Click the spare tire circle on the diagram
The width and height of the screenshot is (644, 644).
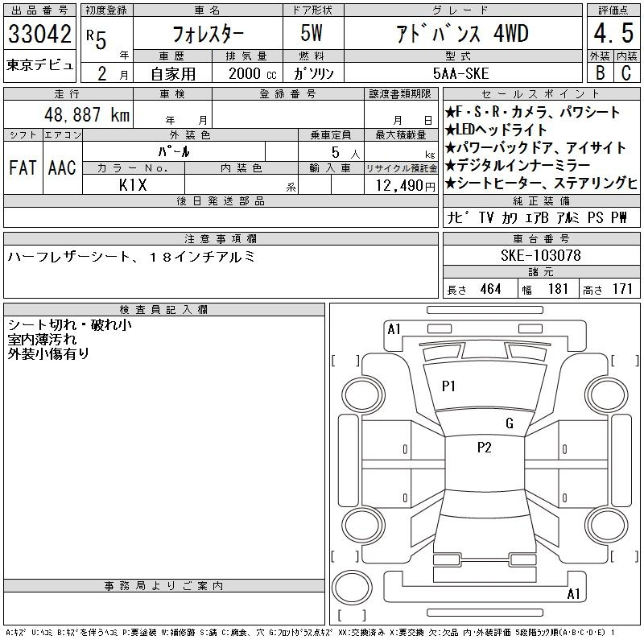(352, 588)
